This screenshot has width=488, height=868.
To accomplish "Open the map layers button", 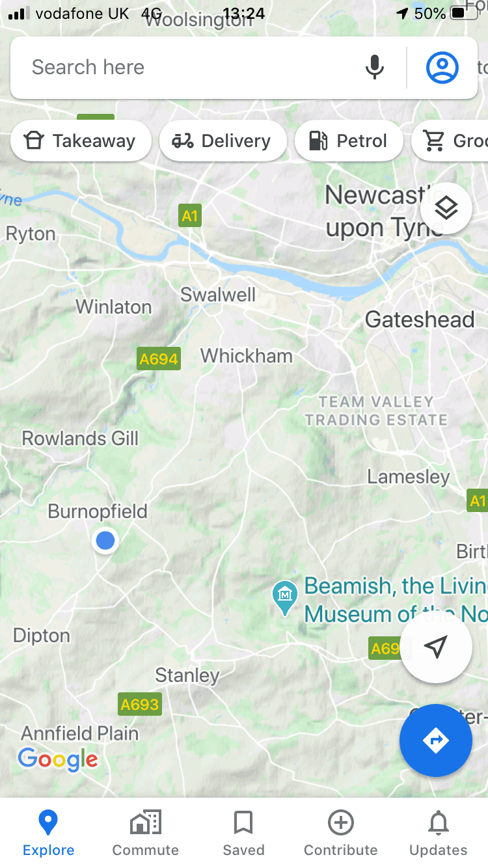I will [446, 208].
